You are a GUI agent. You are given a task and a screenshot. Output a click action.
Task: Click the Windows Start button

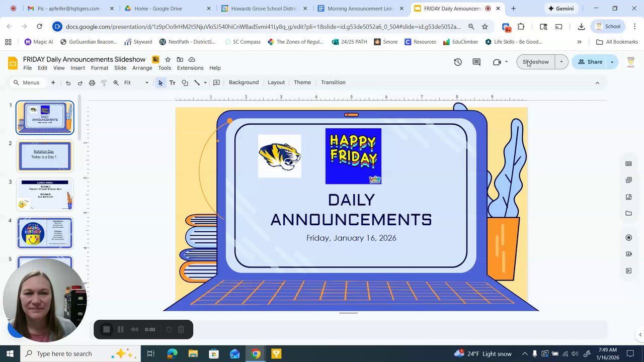pyautogui.click(x=10, y=353)
